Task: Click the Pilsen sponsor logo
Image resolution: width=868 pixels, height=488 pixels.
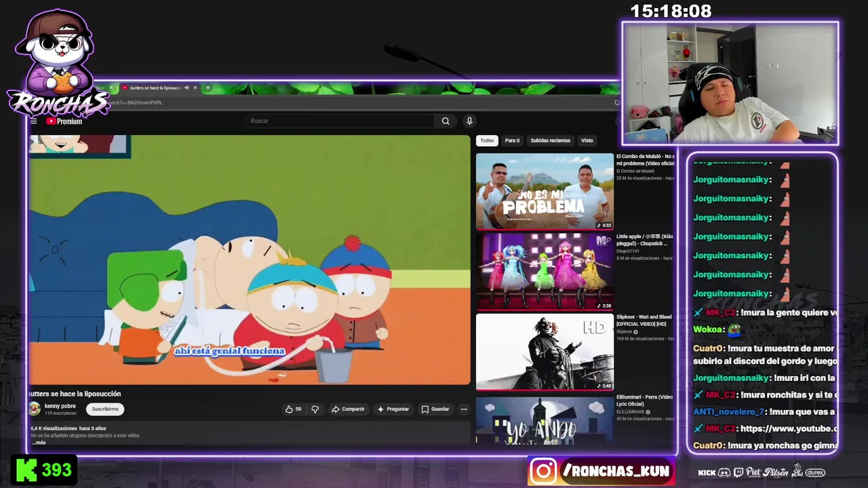Action: [776, 472]
